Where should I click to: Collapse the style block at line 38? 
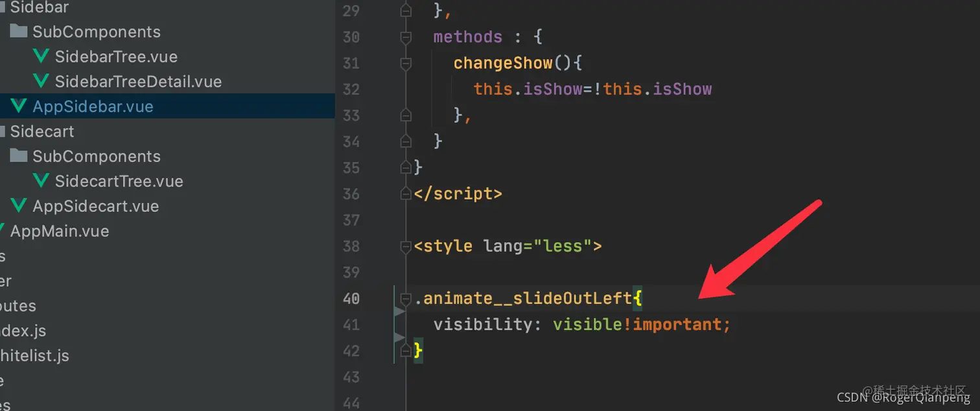[406, 246]
